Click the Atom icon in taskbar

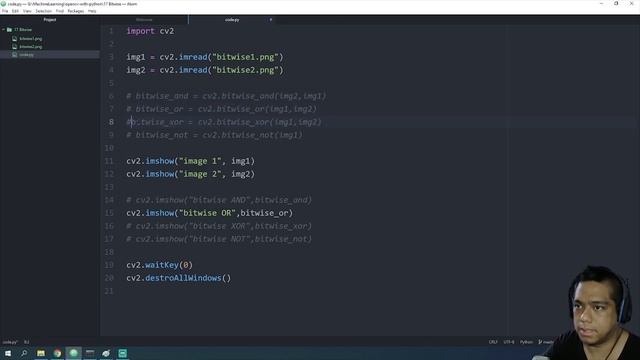pyautogui.click(x=73, y=353)
